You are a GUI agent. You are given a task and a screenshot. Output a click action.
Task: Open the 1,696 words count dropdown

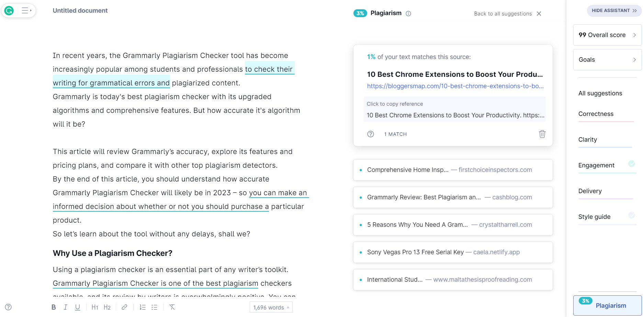pos(271,307)
